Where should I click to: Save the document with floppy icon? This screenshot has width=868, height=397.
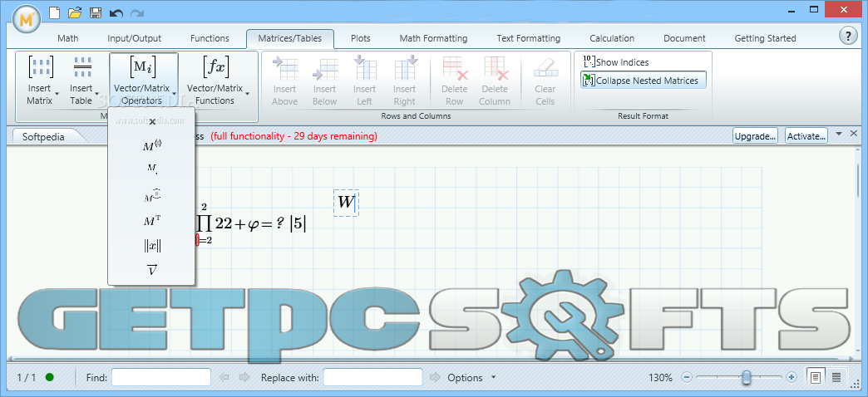[96, 12]
